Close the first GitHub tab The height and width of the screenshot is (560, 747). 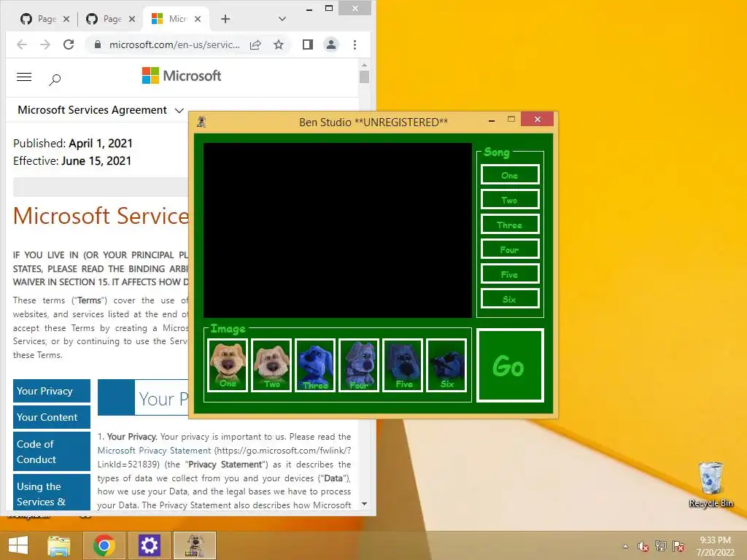click(66, 19)
